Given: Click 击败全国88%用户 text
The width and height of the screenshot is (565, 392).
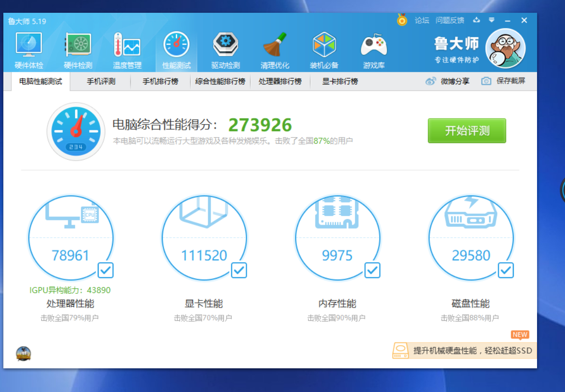Looking at the screenshot, I should pos(470,318).
